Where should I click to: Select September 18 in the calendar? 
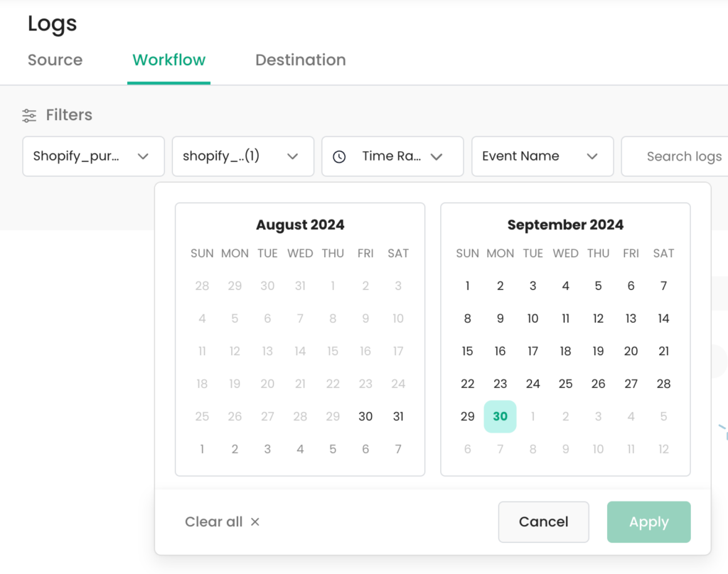565,351
